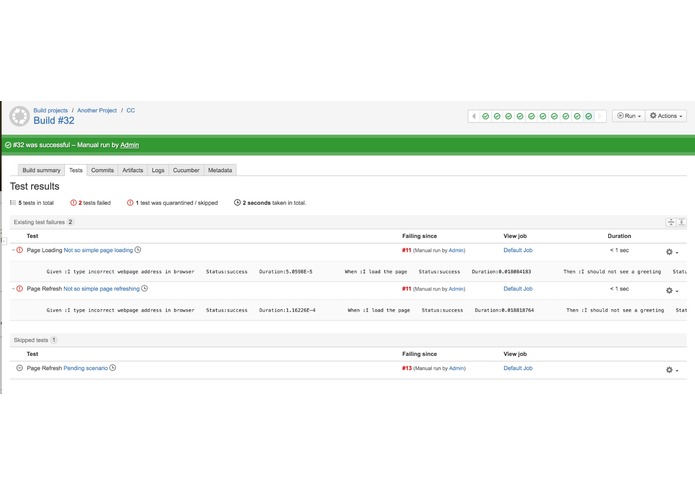
Task: Click CC breadcrumb link
Action: click(x=130, y=110)
